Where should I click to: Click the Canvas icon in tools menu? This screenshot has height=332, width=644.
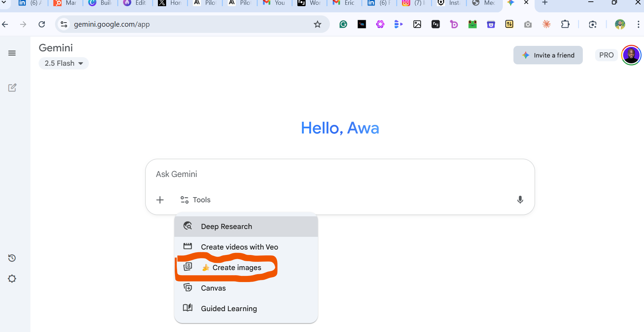pos(188,288)
